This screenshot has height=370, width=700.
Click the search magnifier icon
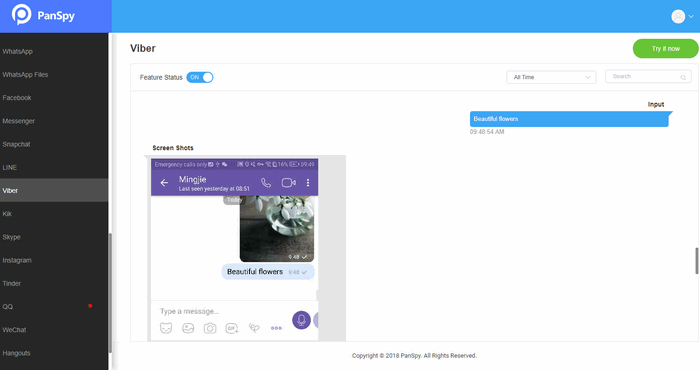[x=683, y=77]
